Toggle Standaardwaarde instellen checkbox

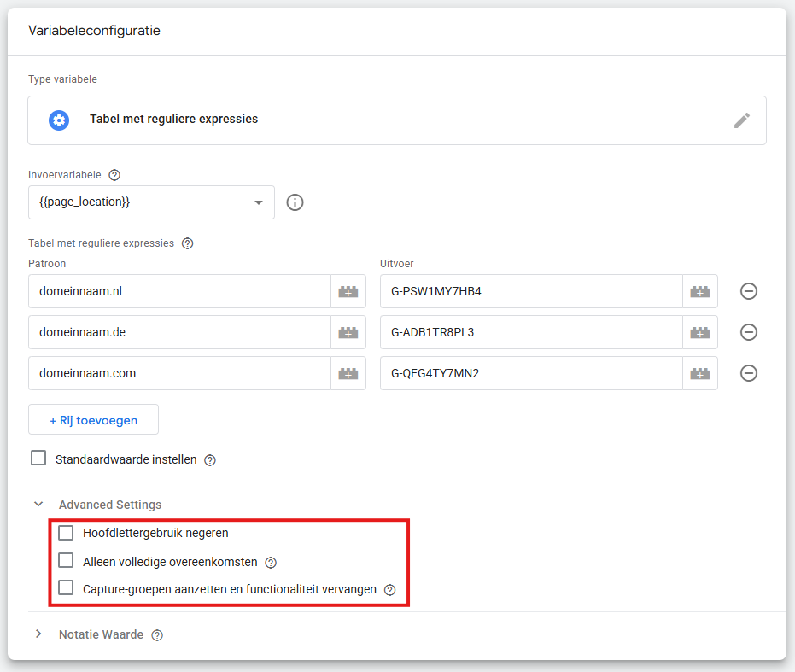(38, 459)
